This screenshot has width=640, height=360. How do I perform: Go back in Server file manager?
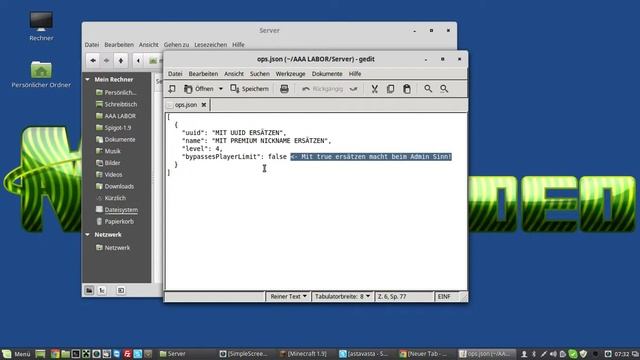coord(93,60)
